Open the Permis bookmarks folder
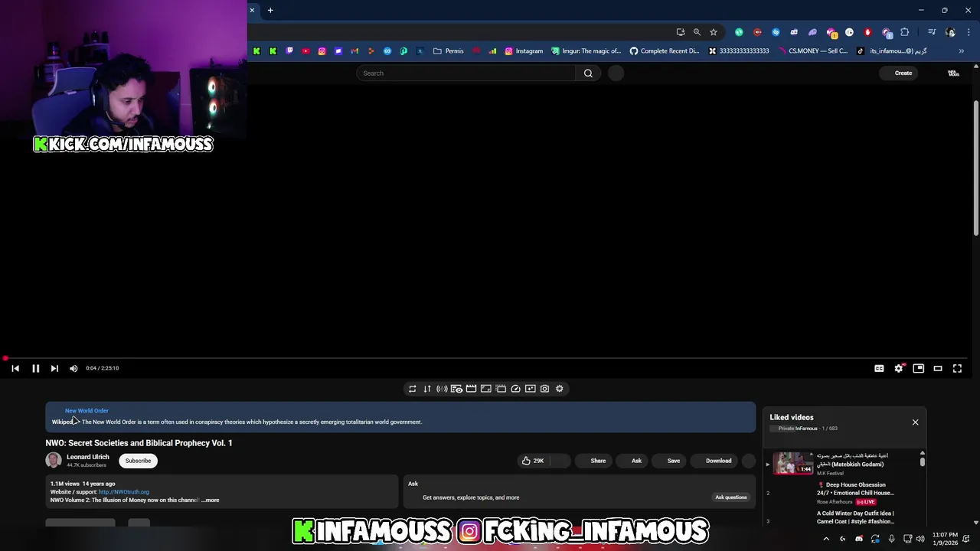This screenshot has width=980, height=551. (x=449, y=51)
